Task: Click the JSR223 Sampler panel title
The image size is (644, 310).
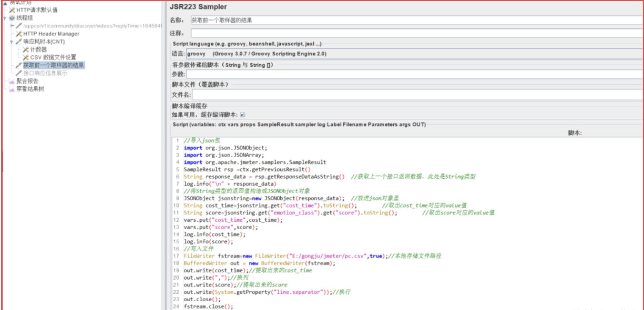Action: click(x=198, y=7)
